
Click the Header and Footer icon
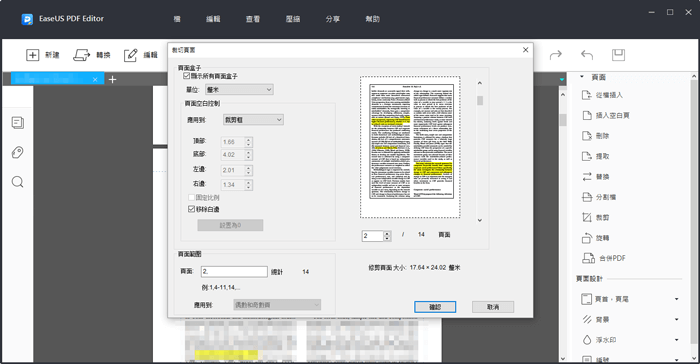pyautogui.click(x=586, y=299)
